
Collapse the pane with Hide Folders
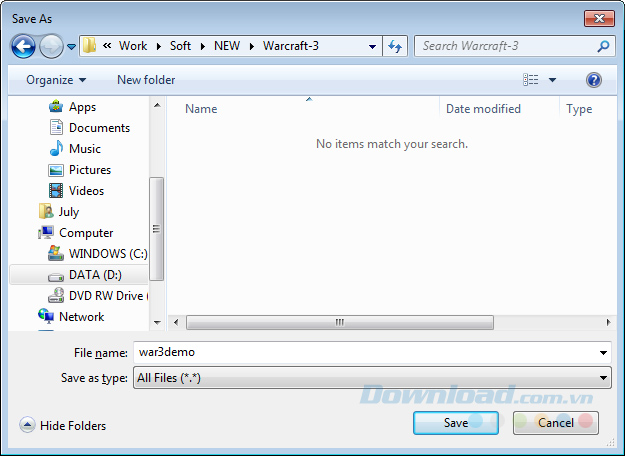tap(63, 425)
